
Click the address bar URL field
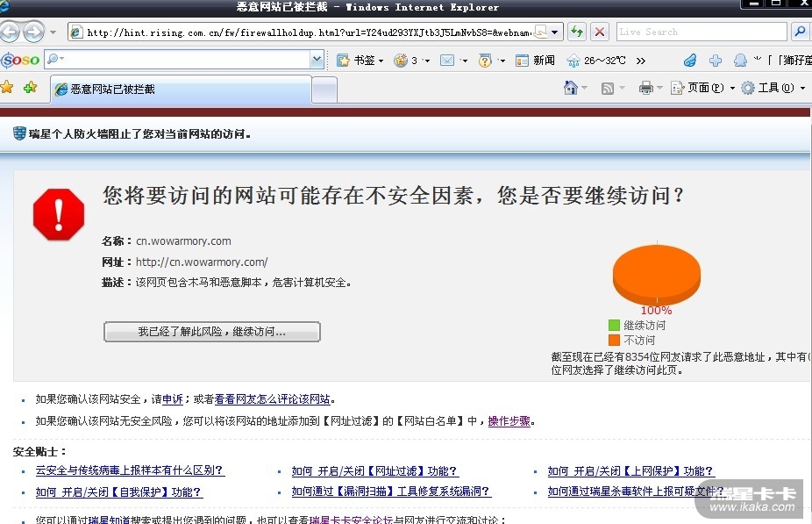click(x=309, y=32)
